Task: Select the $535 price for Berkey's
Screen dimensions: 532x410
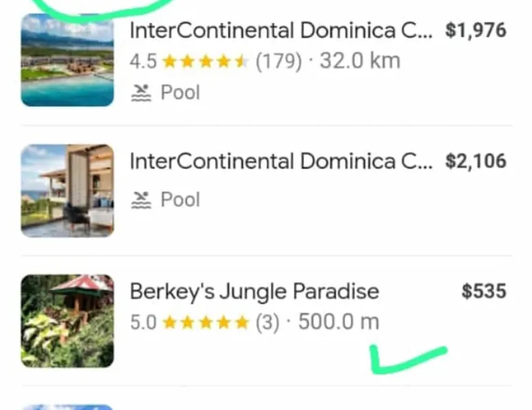Action: pos(483,292)
